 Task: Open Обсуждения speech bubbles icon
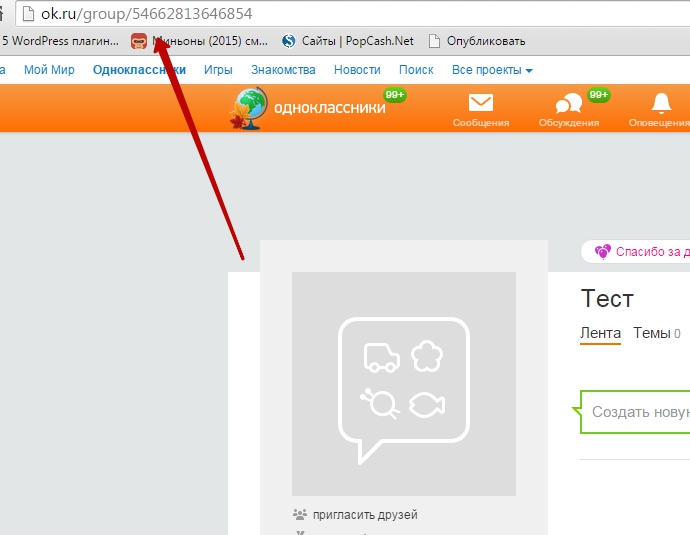click(568, 104)
